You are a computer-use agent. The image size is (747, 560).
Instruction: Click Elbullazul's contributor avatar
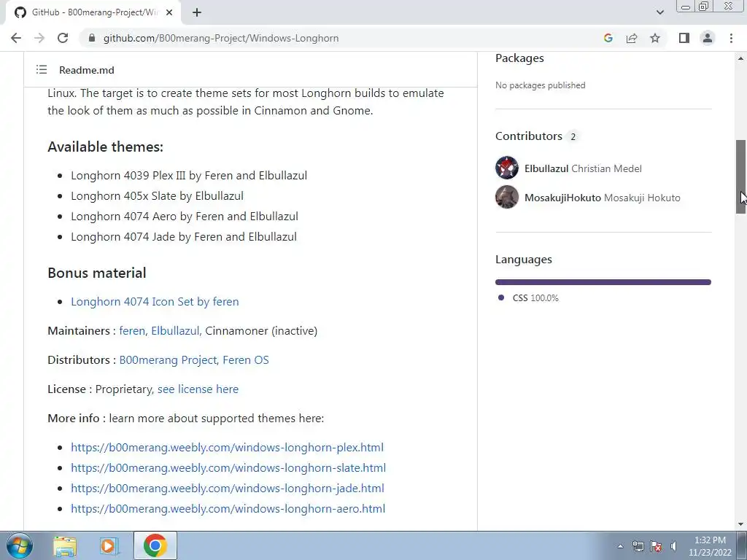click(507, 168)
